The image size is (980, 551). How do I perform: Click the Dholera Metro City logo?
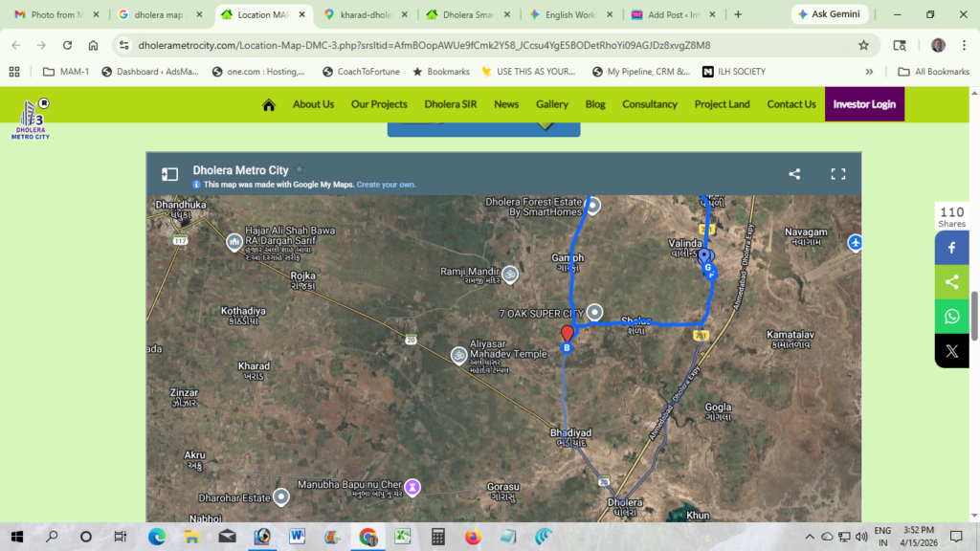tap(31, 119)
